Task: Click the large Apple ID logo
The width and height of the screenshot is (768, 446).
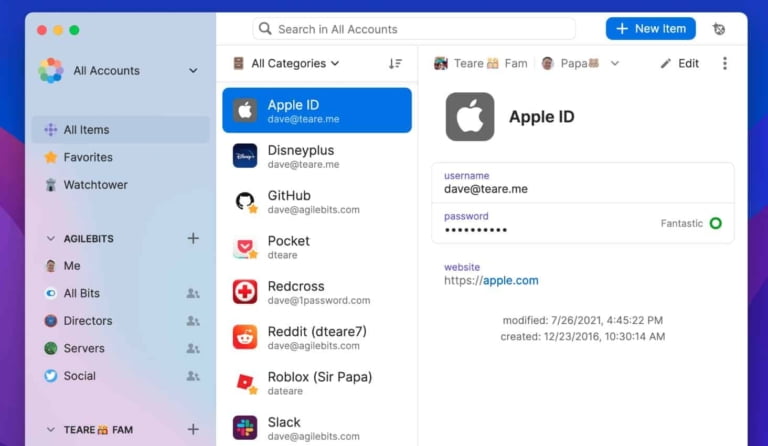Action: [470, 117]
